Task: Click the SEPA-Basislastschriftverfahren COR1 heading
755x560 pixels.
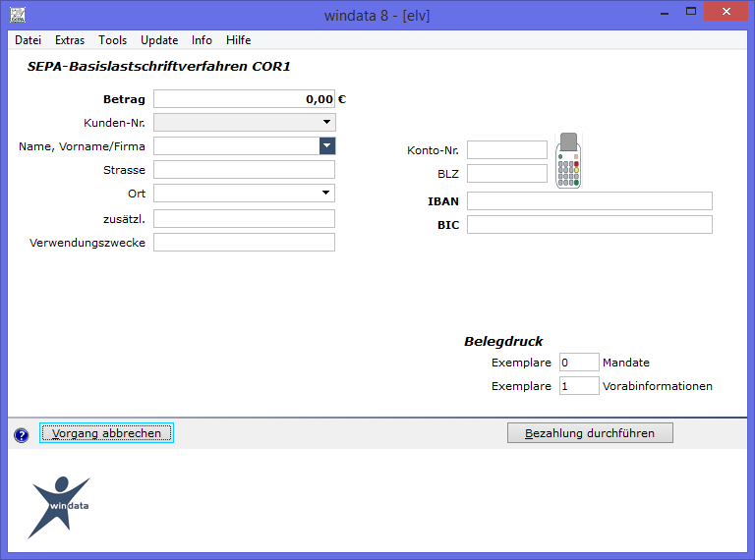Action: pyautogui.click(x=158, y=67)
